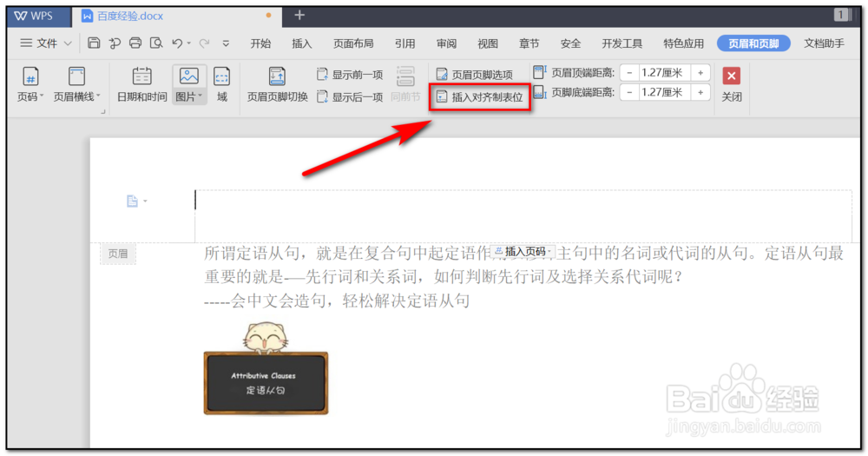Screen dimensions: 868x456
Task: Click 插入对齐制表位 button
Action: click(x=480, y=97)
